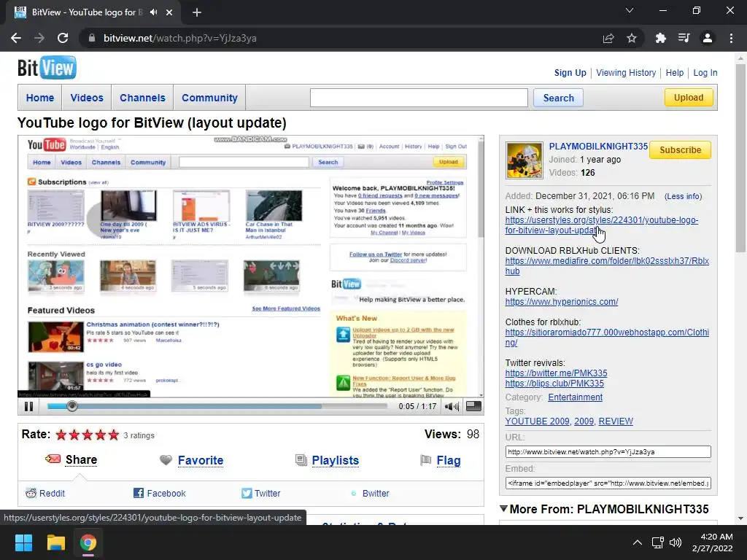
Task: Click the Sign Up link
Action: pyautogui.click(x=570, y=73)
